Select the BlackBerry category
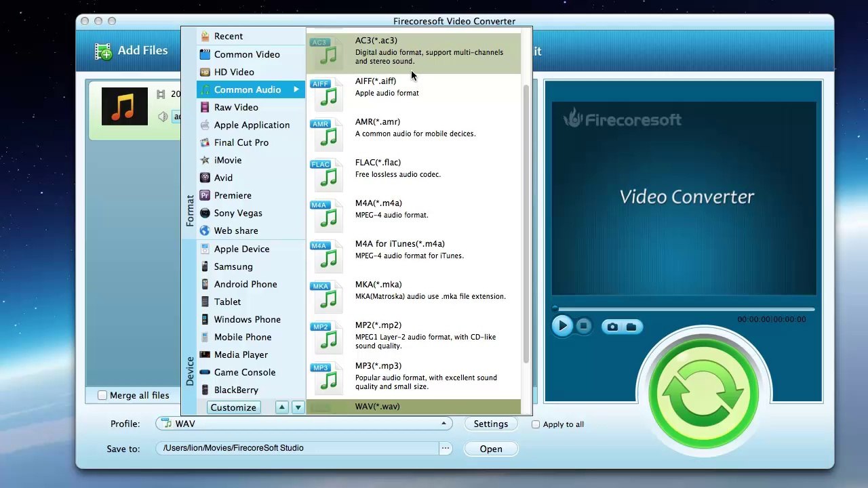 click(x=251, y=390)
